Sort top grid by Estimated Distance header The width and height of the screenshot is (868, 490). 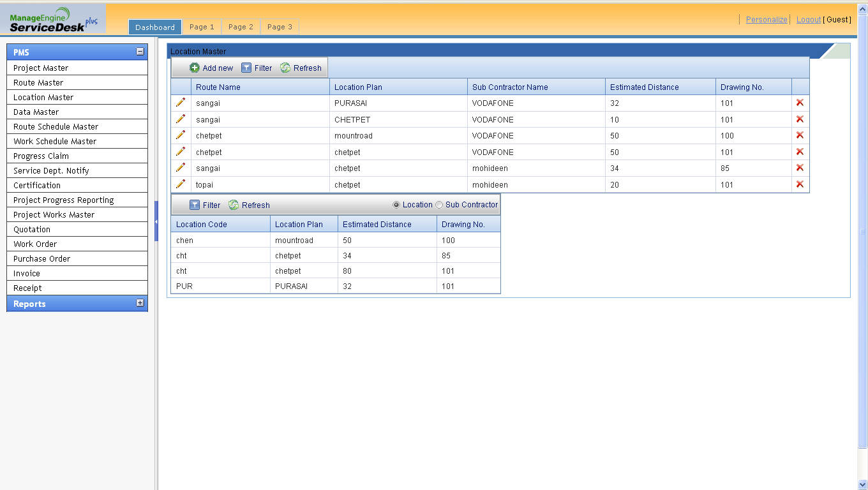661,87
